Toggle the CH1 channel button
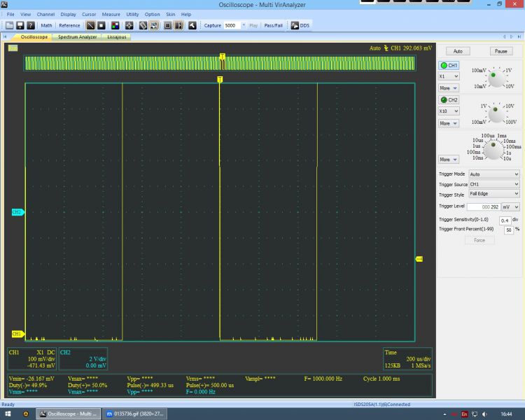The width and height of the screenshot is (525, 420). click(x=448, y=65)
